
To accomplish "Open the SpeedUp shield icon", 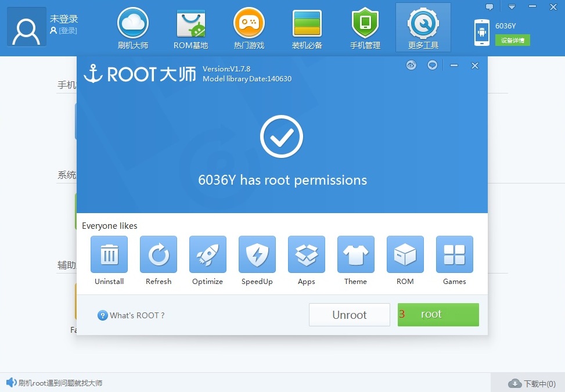I will click(x=257, y=254).
